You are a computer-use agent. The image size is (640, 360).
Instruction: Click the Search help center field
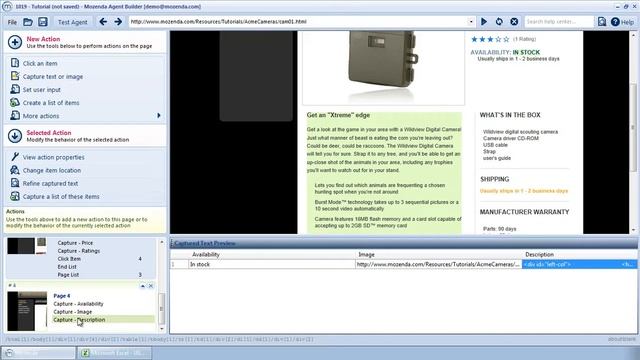coord(559,22)
